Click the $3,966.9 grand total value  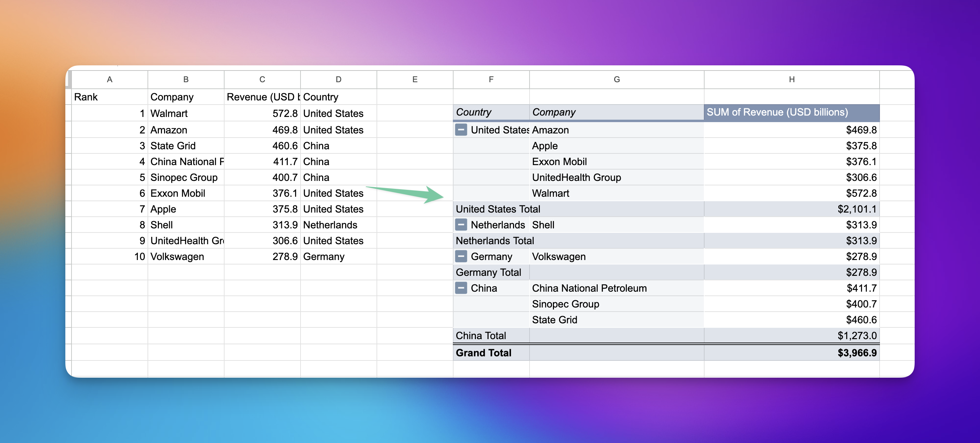pos(792,353)
